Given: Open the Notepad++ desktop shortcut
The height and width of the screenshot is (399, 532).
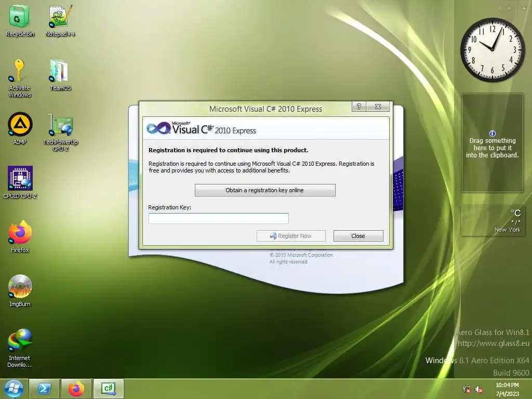Looking at the screenshot, I should (60, 20).
